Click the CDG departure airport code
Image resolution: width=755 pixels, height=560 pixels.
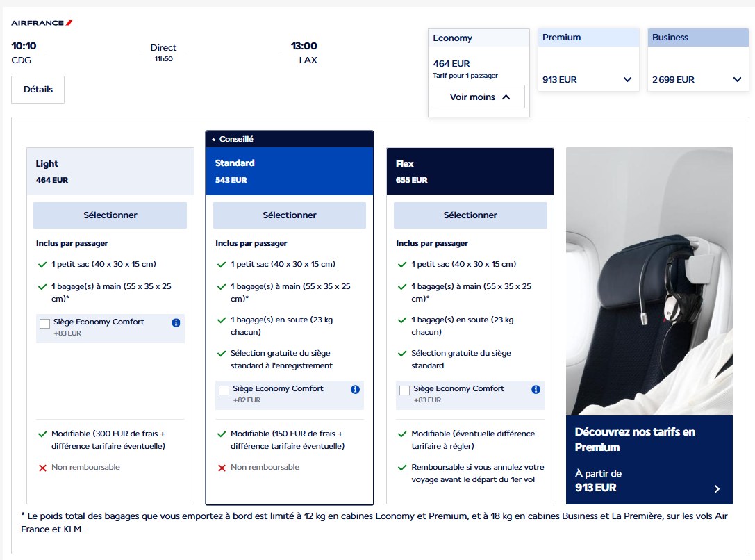[22, 60]
